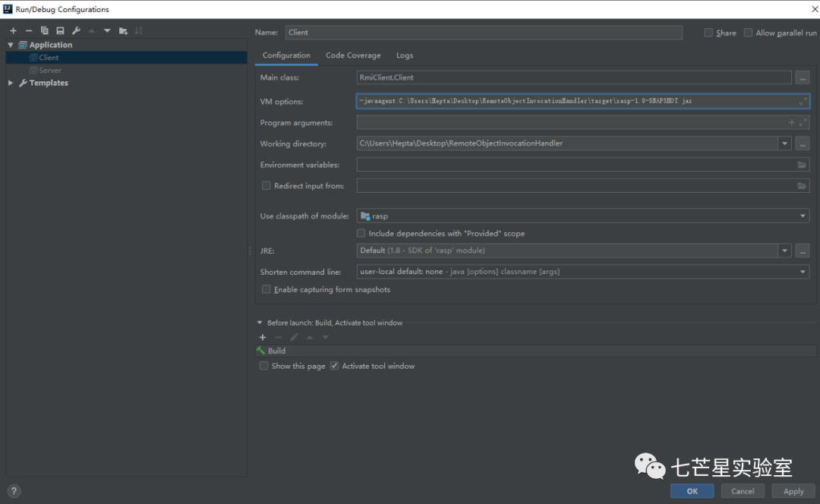The height and width of the screenshot is (504, 820).
Task: Click the Apply button
Action: (793, 491)
